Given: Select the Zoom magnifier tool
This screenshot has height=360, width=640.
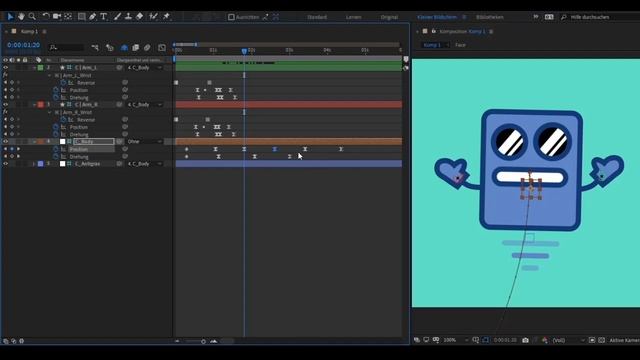Looking at the screenshot, I should [x=32, y=16].
